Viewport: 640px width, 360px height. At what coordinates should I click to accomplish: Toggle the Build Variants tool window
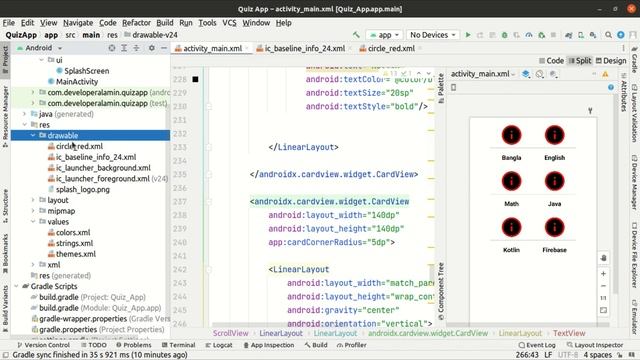click(5, 308)
